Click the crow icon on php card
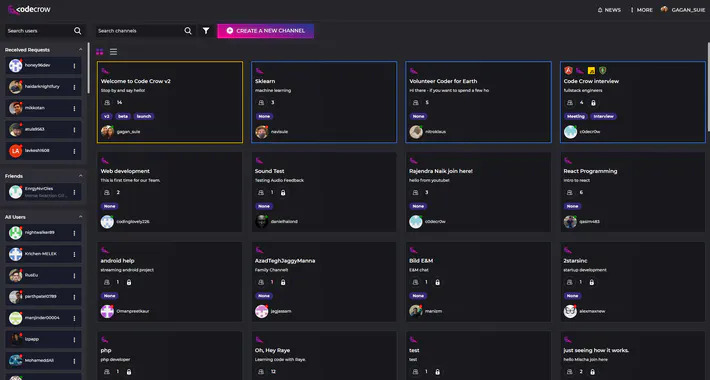710x380 pixels. [105, 340]
